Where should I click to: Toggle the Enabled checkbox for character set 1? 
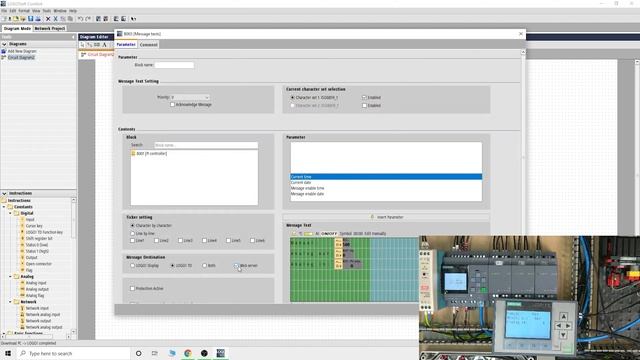click(364, 98)
